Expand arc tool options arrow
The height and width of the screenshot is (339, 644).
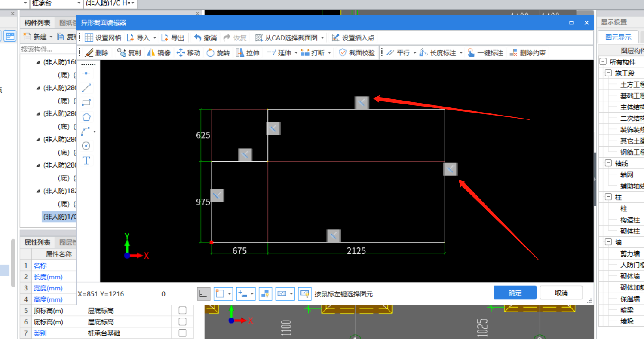(95, 132)
